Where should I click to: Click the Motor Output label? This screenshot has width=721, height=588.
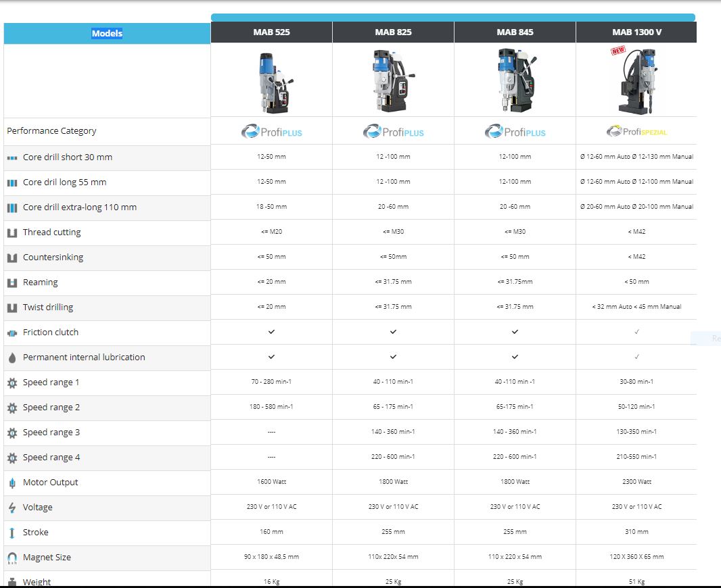(50, 483)
